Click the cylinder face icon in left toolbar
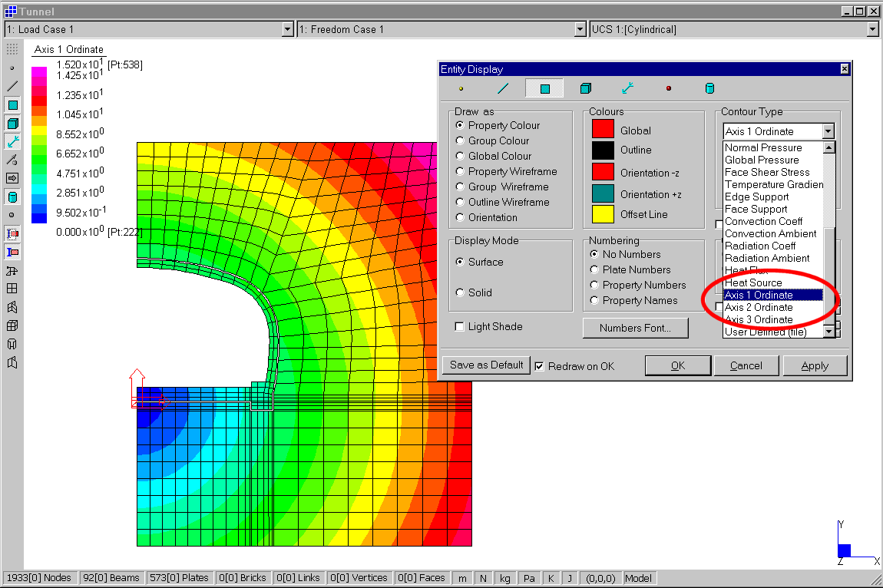This screenshot has width=883, height=588. (12, 197)
